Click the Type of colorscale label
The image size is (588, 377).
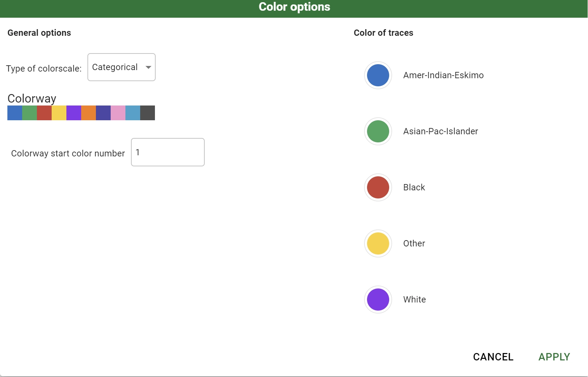point(44,69)
